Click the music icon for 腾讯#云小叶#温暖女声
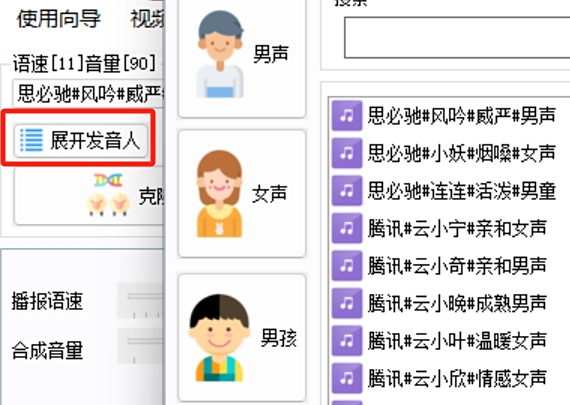This screenshot has width=570, height=405. (347, 340)
